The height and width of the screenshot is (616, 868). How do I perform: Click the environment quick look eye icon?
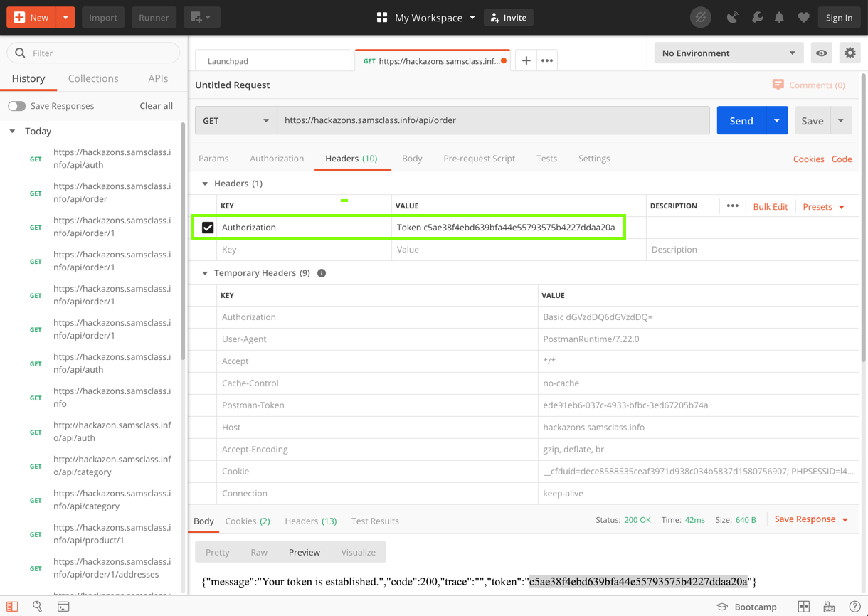tap(821, 53)
